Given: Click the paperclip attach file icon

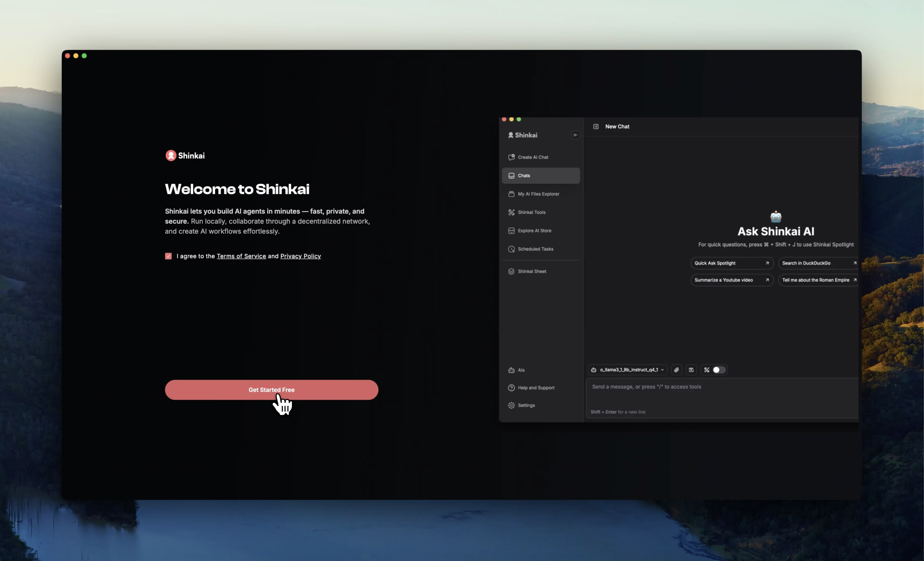Looking at the screenshot, I should click(x=676, y=370).
